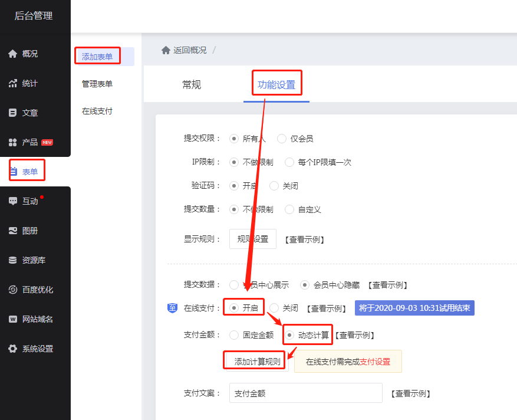
Task: Open 查看示例 next to 显示规则
Action: tap(305, 239)
